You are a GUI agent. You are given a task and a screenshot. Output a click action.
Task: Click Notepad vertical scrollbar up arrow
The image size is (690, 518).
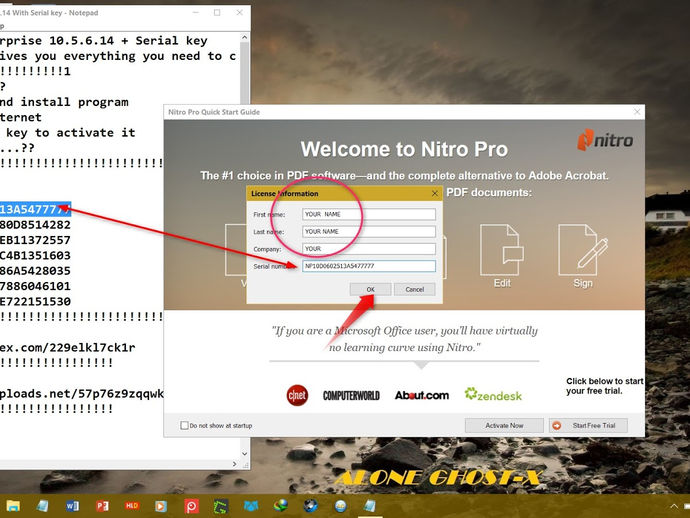pyautogui.click(x=245, y=38)
